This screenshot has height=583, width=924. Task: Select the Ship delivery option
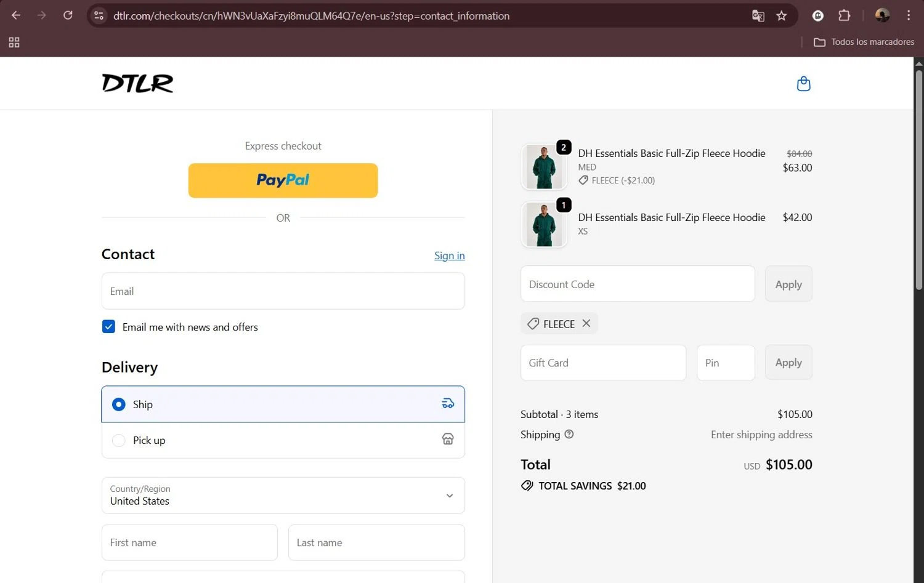(283, 404)
